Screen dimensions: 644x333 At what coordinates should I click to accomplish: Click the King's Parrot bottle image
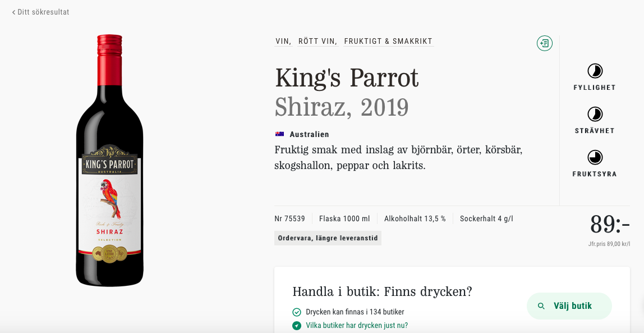[110, 160]
